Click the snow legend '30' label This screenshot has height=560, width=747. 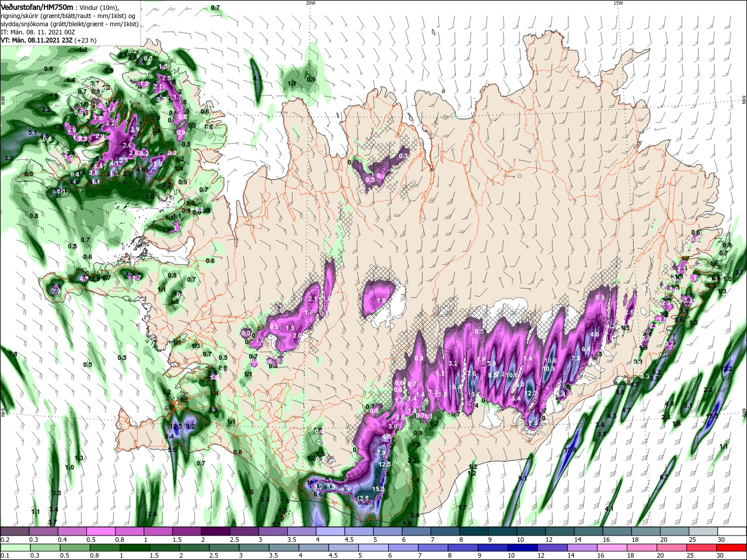[x=721, y=540]
